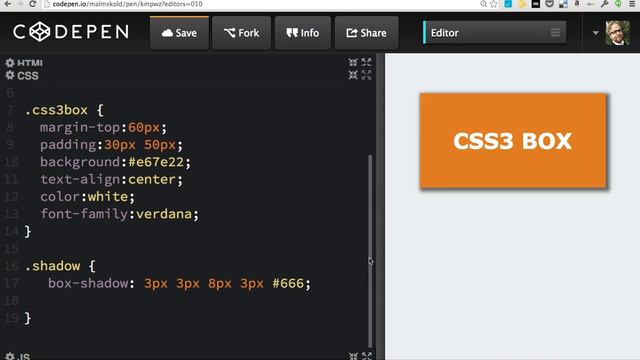Save the pen with Save button
Screen dimensions: 640x360
click(179, 33)
